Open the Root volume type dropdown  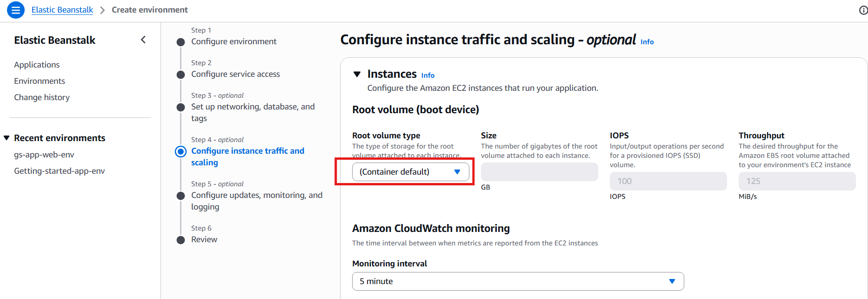410,172
